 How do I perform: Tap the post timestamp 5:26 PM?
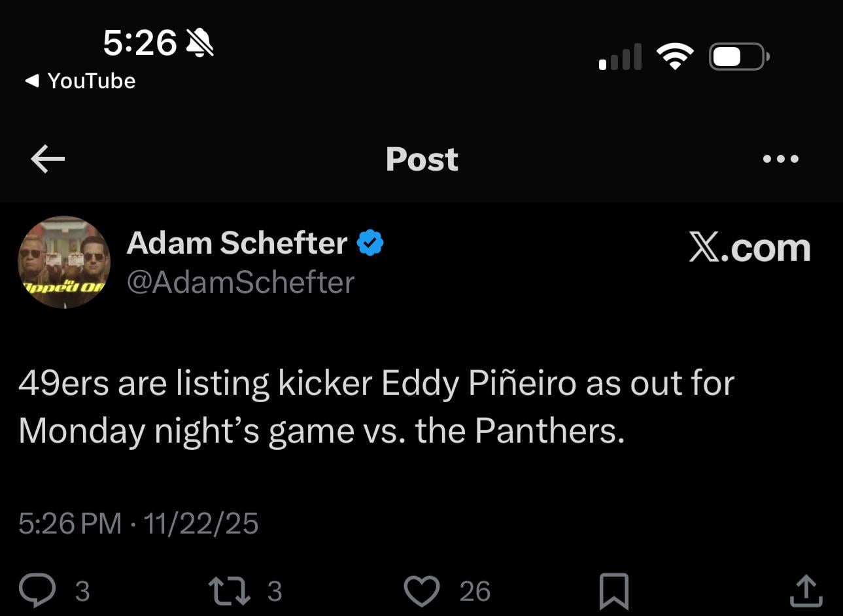point(72,523)
